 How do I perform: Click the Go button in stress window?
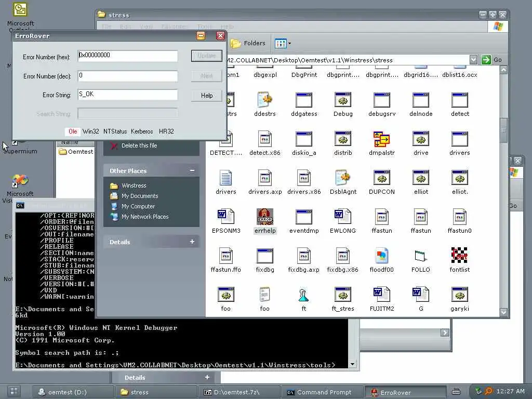pos(491,60)
